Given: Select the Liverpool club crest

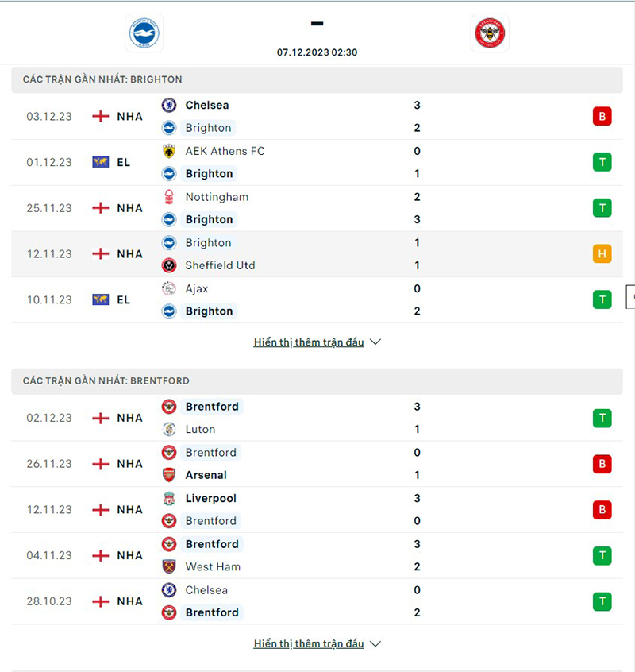Looking at the screenshot, I should [x=169, y=498].
